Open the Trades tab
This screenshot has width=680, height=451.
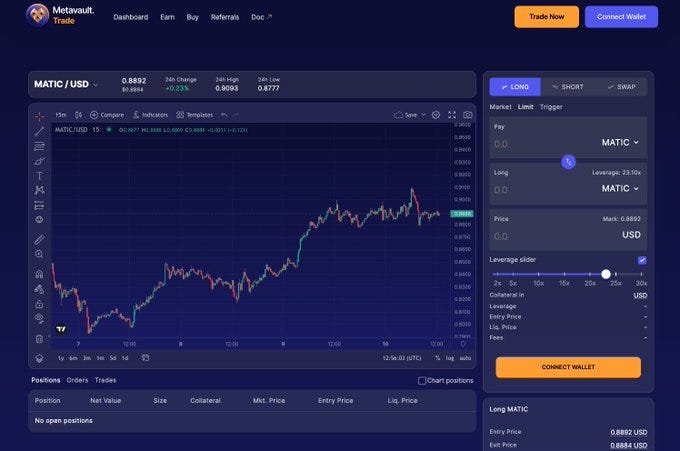pos(105,380)
